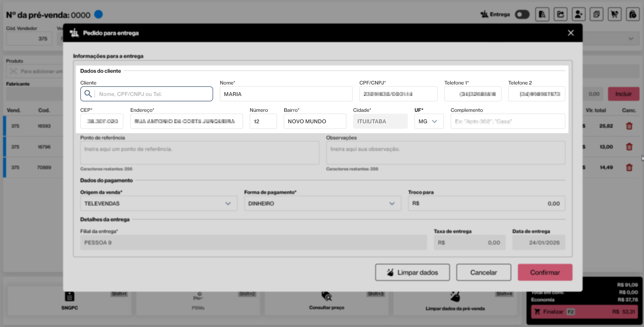Toggle the Entrega switch
This screenshot has height=327, width=644.
coord(522,14)
